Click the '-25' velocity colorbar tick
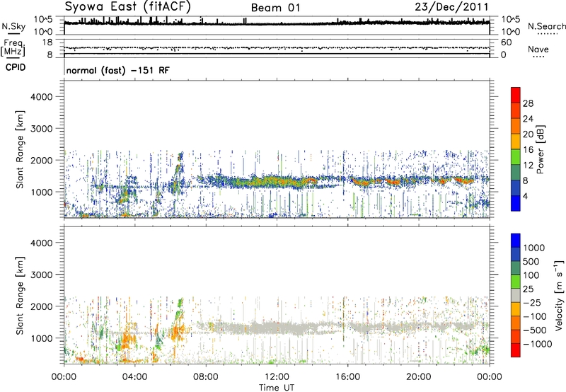 [532, 302]
